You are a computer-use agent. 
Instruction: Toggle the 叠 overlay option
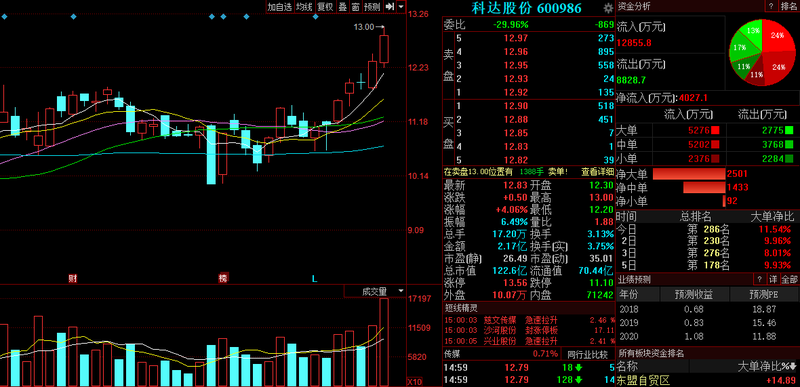click(342, 7)
